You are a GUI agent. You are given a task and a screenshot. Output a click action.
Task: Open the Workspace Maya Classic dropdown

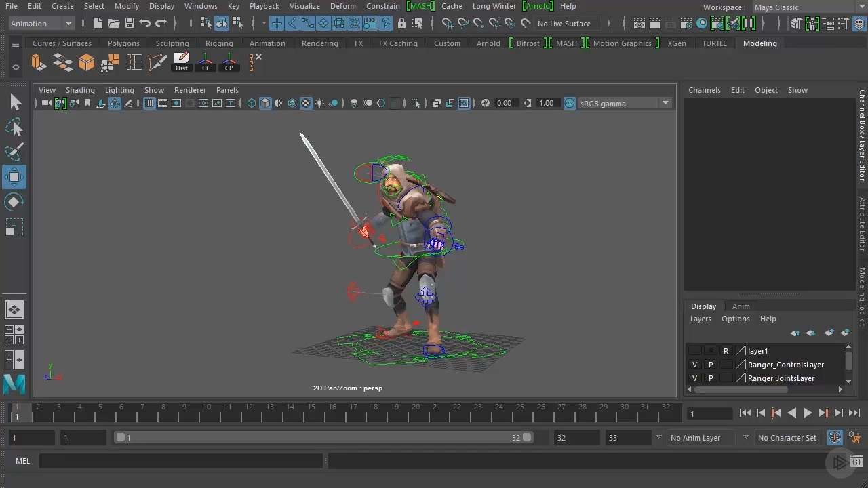point(809,7)
